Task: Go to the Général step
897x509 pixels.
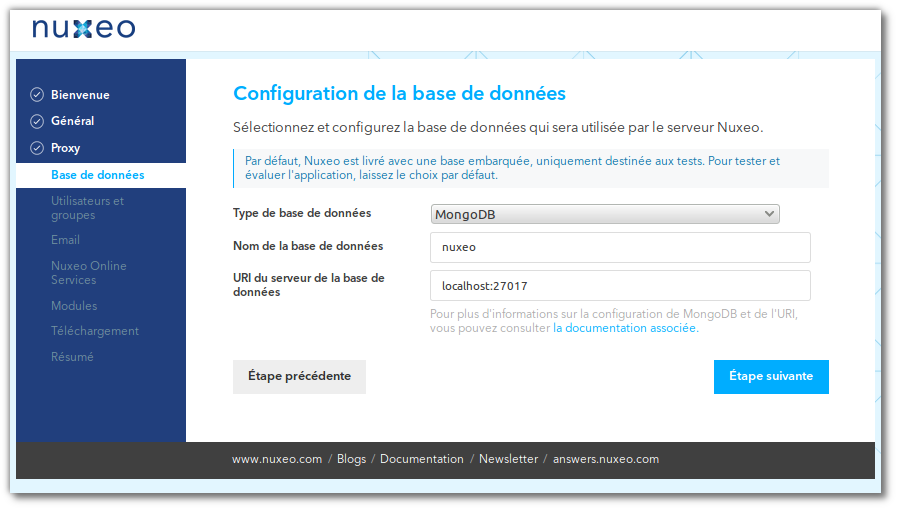Action: pos(73,121)
